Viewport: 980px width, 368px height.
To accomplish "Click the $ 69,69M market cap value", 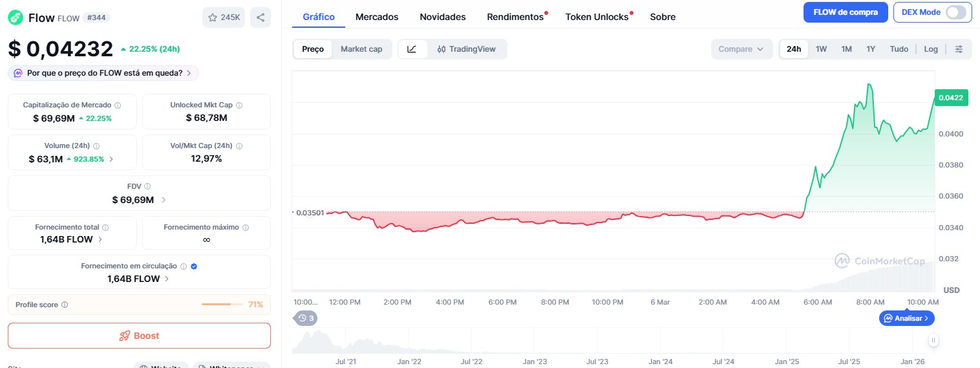I will [53, 118].
